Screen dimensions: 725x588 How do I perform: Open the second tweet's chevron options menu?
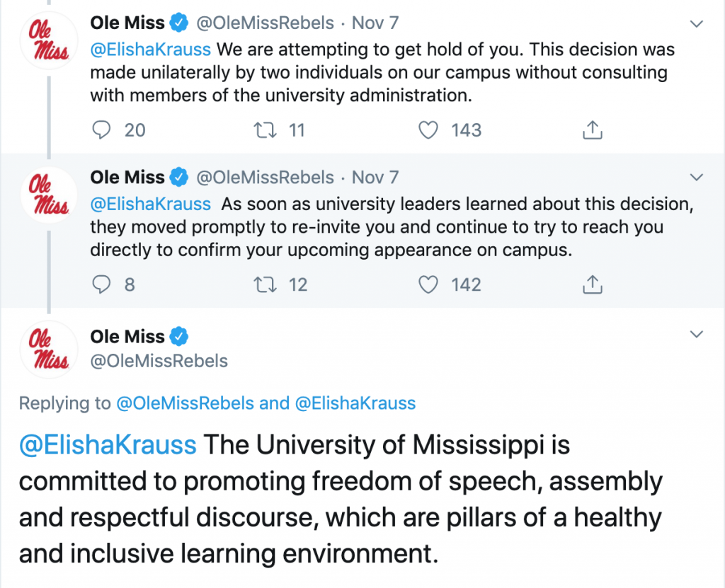[697, 177]
